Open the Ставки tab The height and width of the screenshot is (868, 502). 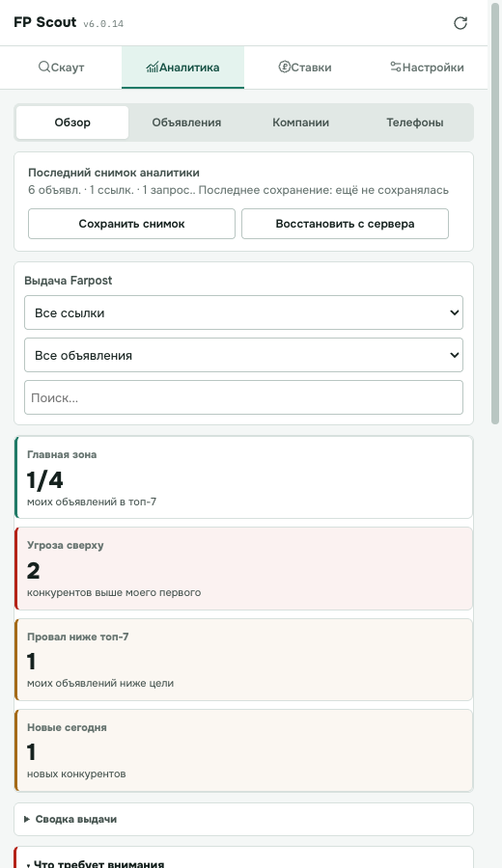[x=305, y=68]
